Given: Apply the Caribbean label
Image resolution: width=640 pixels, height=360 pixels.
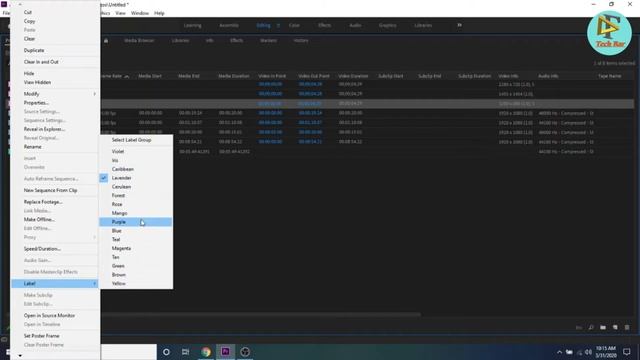Looking at the screenshot, I should pos(123,169).
